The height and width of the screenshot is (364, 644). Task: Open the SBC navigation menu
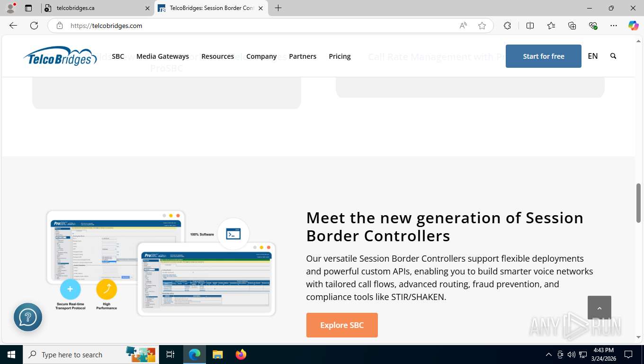coord(118,56)
